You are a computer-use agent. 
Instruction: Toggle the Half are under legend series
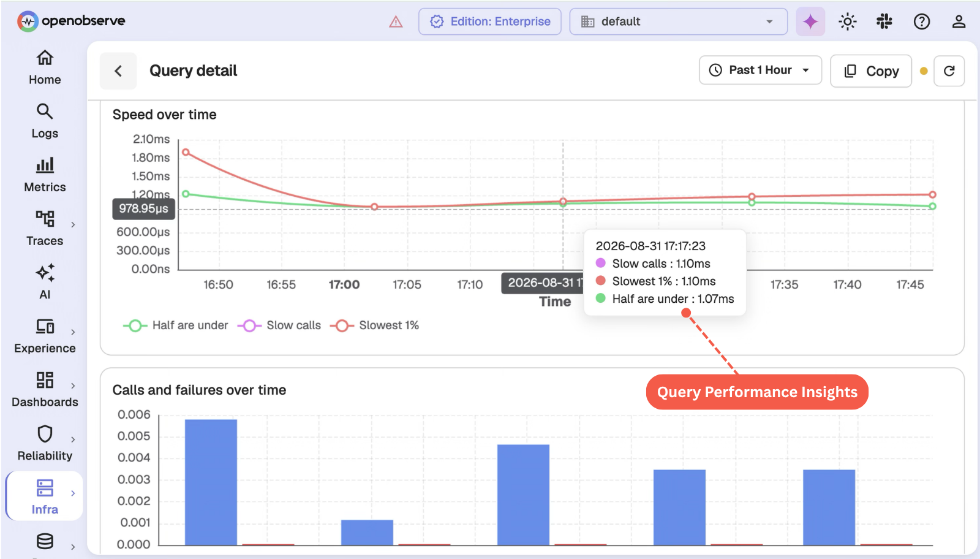(x=176, y=325)
